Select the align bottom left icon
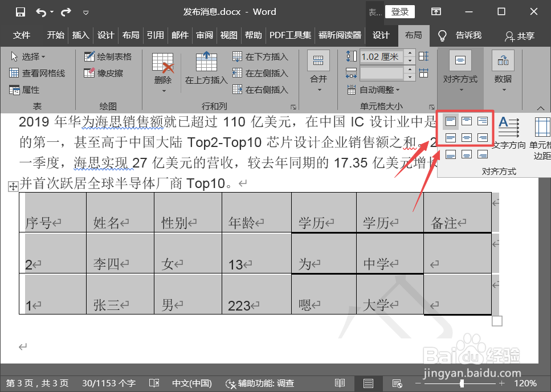The width and height of the screenshot is (551, 392). point(451,154)
